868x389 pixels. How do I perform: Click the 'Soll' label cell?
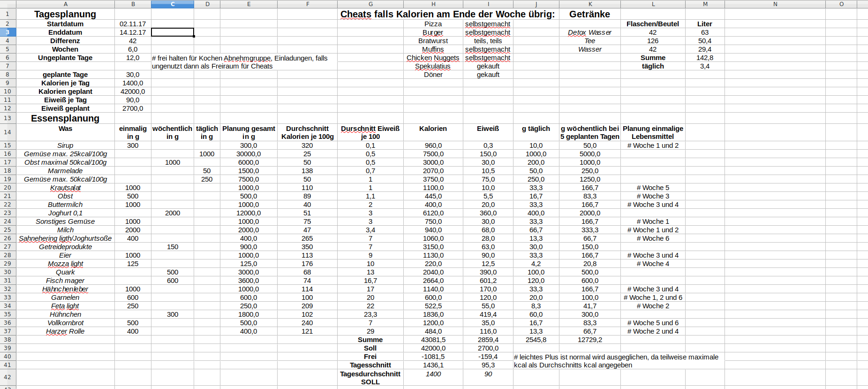[x=370, y=348]
